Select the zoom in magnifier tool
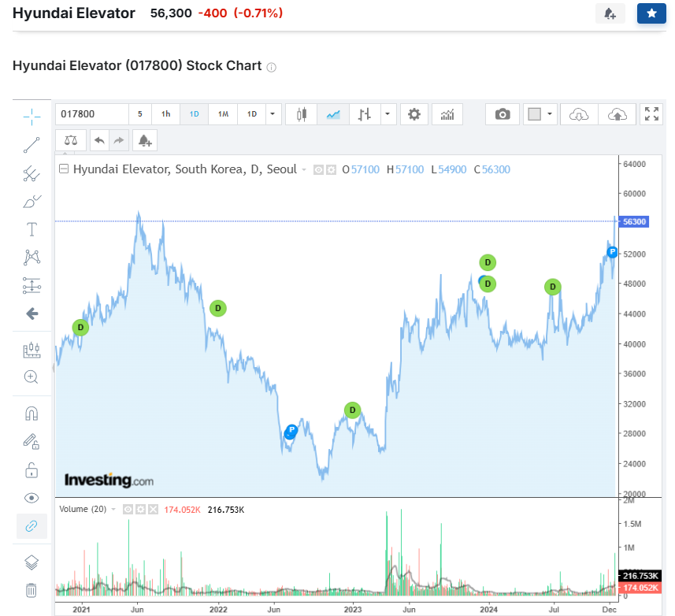The image size is (675, 616). click(x=32, y=377)
